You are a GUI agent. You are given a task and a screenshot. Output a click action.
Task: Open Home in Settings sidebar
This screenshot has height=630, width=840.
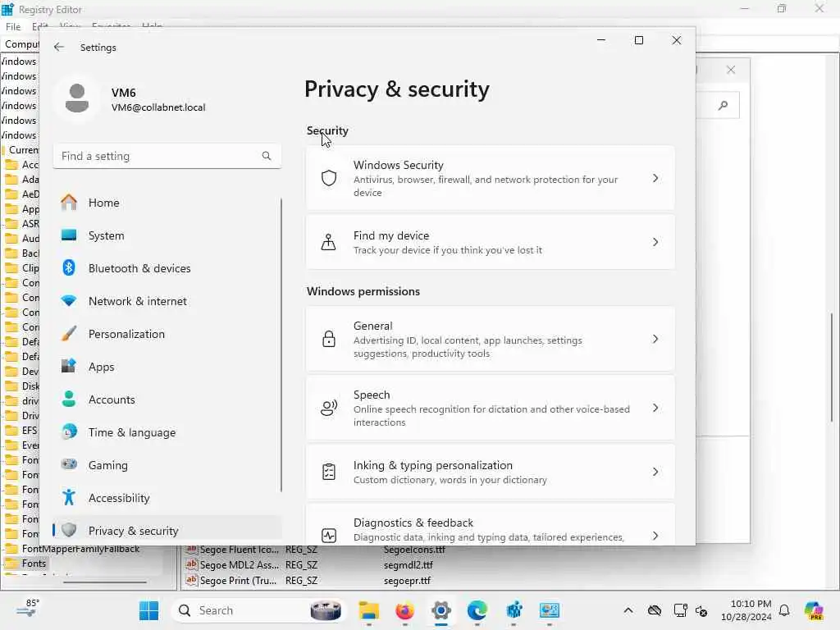tap(167, 203)
